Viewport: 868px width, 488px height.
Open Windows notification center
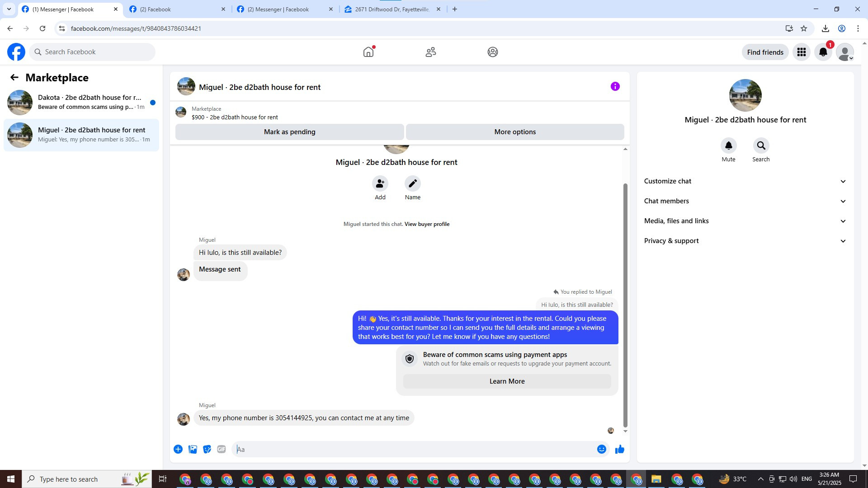[853, 479]
